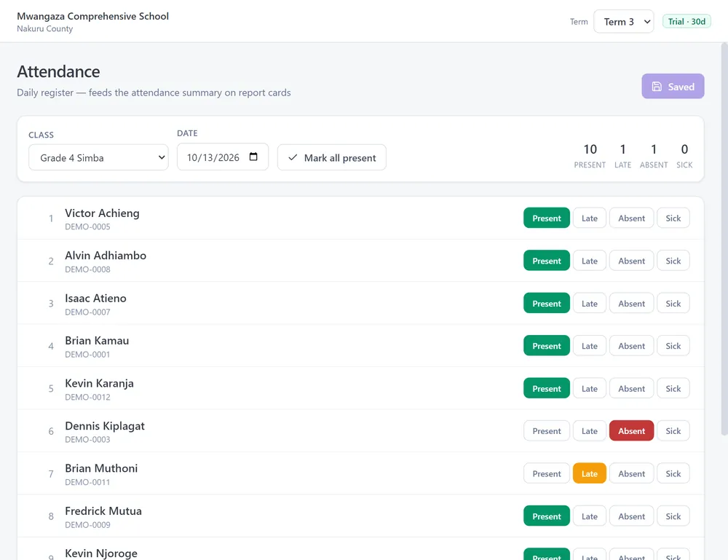Click student name Victor Achieng

[x=102, y=213]
